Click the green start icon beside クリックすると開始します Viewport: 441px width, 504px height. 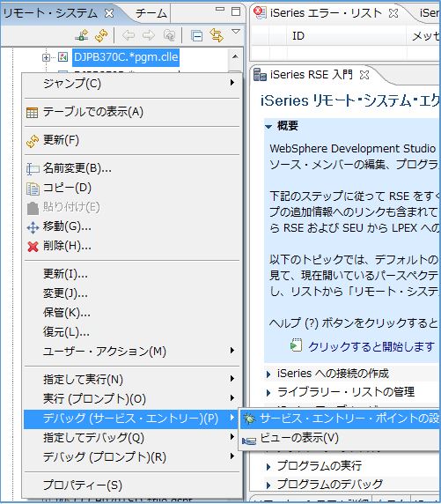296,345
